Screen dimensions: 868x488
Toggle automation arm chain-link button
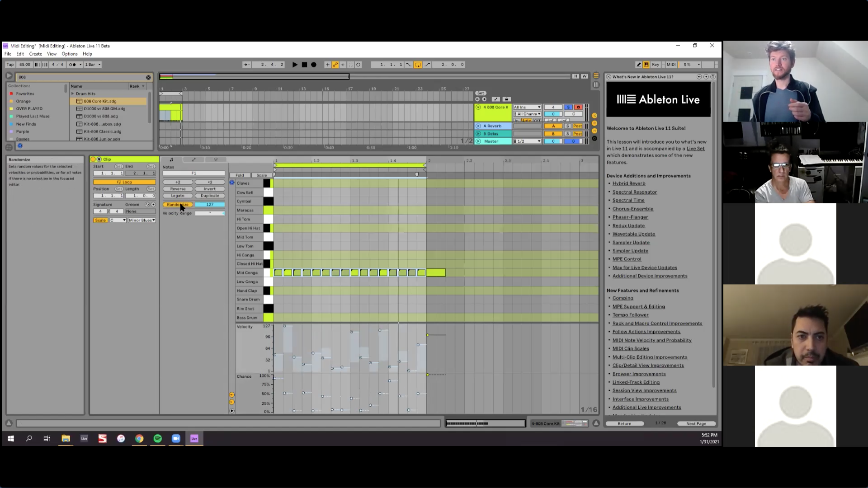point(335,65)
